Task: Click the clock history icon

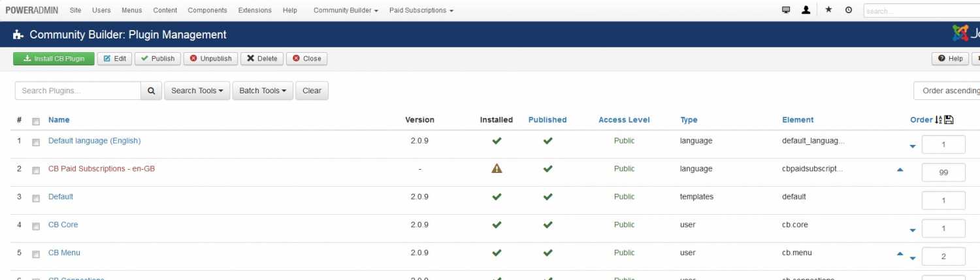Action: click(849, 10)
